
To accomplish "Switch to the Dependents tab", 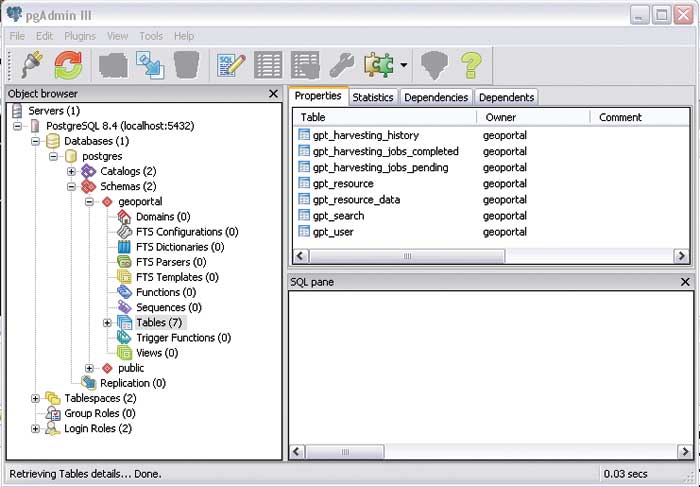I will click(506, 97).
